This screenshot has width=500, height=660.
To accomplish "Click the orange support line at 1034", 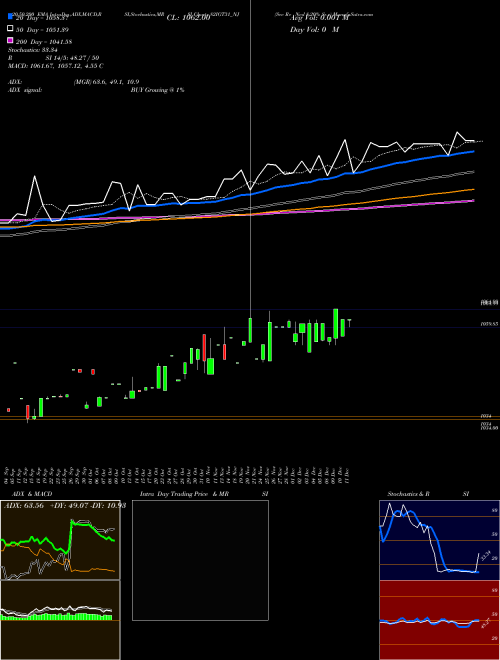I will pos(250,417).
